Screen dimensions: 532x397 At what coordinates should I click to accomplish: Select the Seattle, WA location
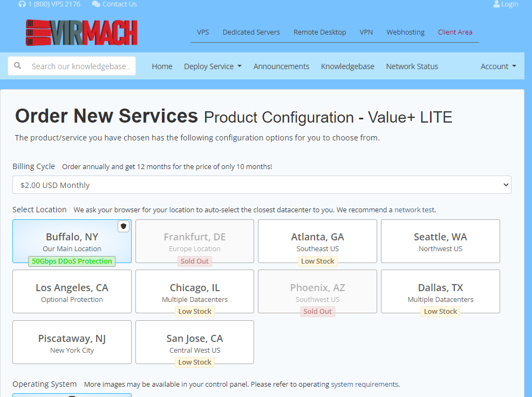tap(440, 241)
